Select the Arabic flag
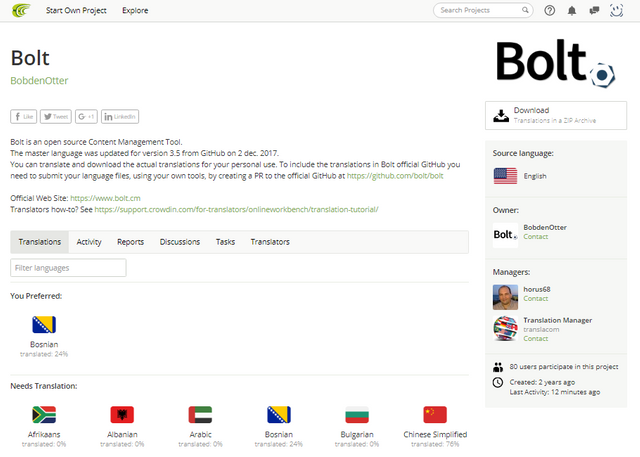Image resolution: width=640 pixels, height=457 pixels. (x=200, y=415)
